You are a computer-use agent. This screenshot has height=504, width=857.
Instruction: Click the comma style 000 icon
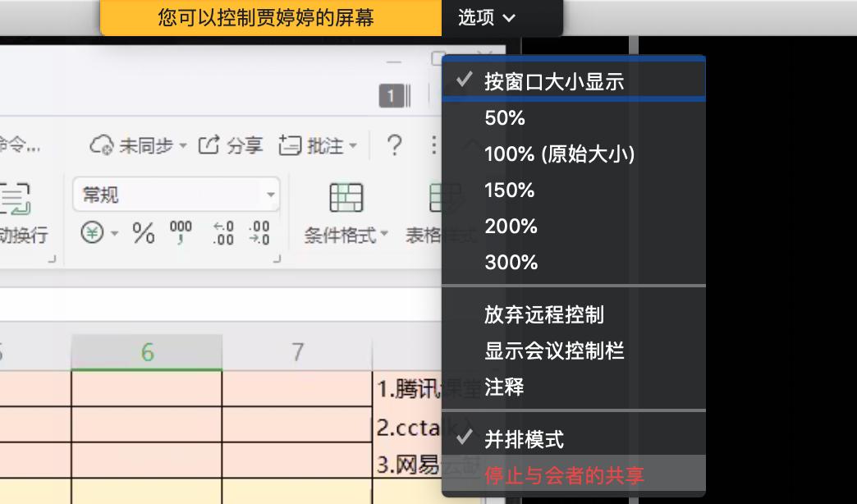point(179,233)
